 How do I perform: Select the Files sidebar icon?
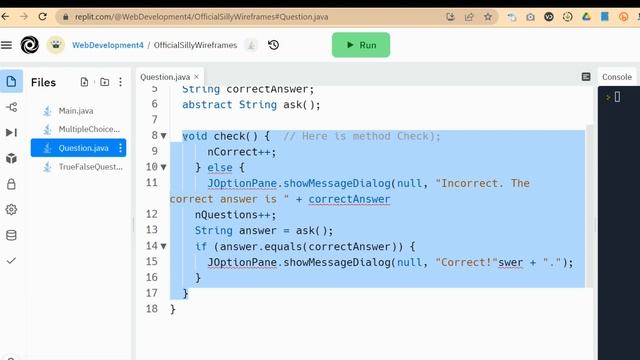tap(11, 81)
